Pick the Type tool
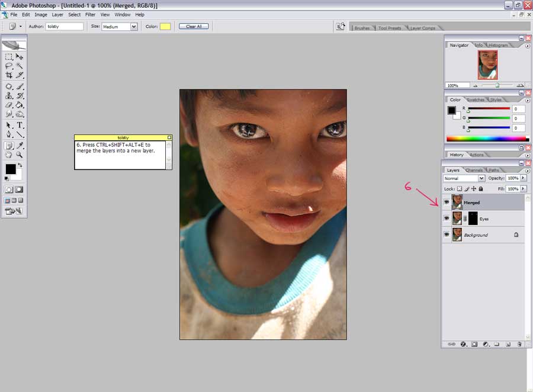This screenshot has height=392, width=533. [20, 125]
